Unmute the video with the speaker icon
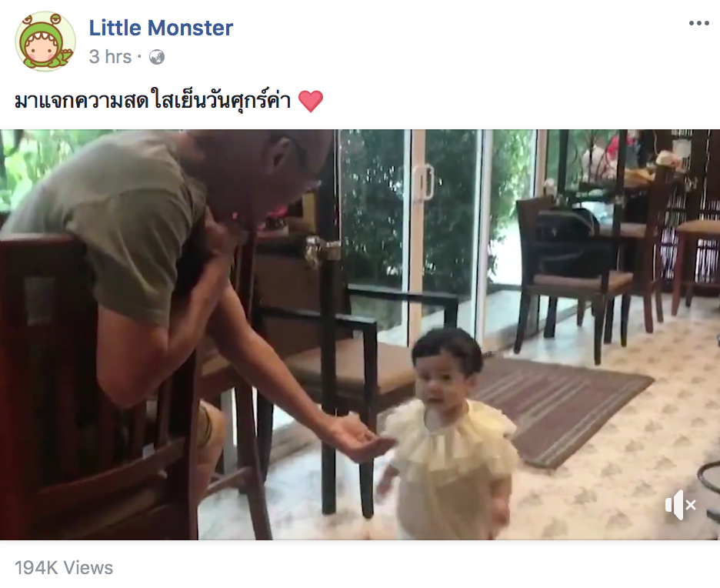 point(680,504)
